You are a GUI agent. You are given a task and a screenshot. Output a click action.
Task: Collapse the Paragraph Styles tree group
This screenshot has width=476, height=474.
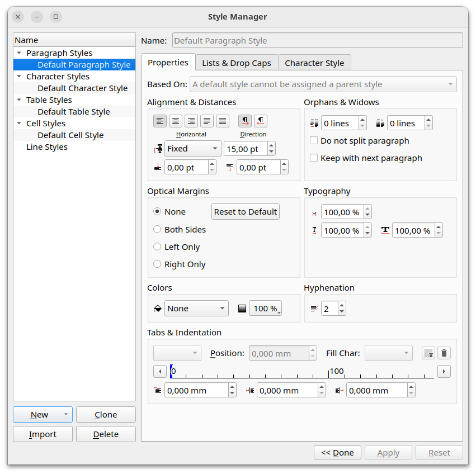19,53
